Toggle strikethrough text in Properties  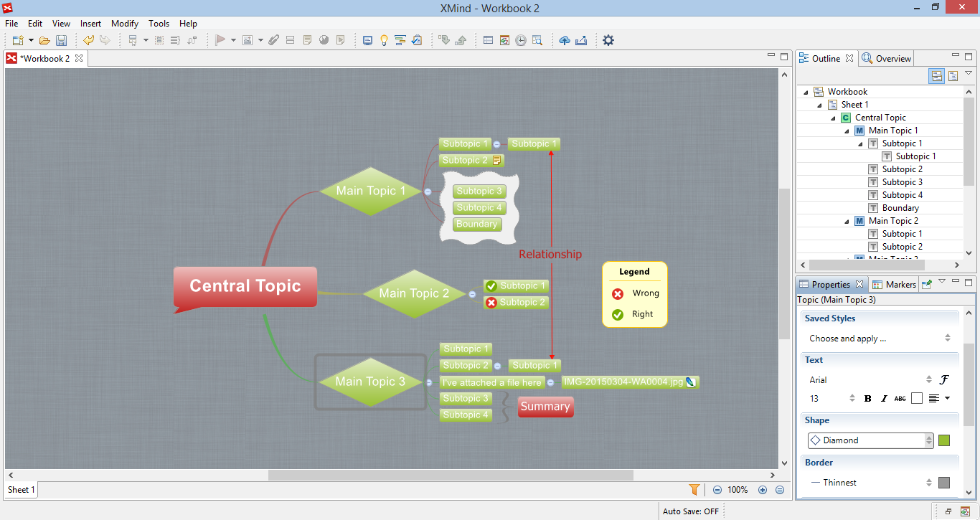[900, 399]
